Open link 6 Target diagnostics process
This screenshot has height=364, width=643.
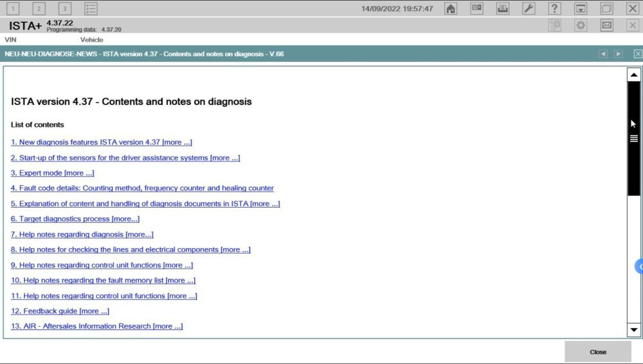tap(75, 219)
